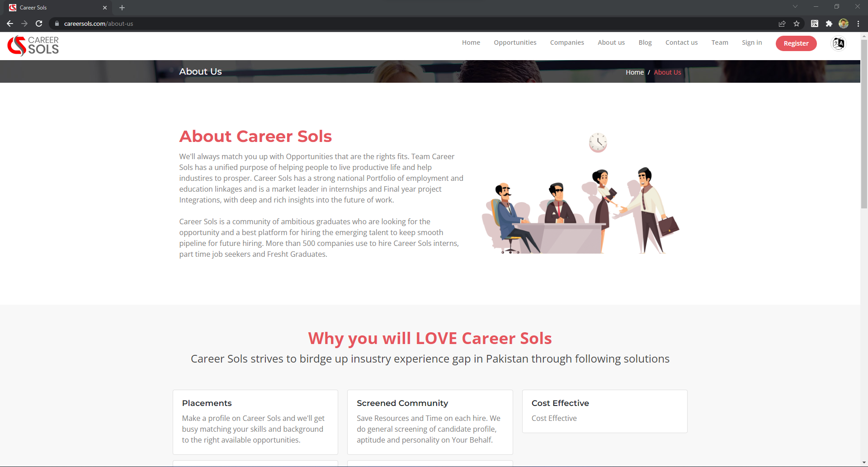This screenshot has width=868, height=467.
Task: Click the share page icon
Action: 782,24
